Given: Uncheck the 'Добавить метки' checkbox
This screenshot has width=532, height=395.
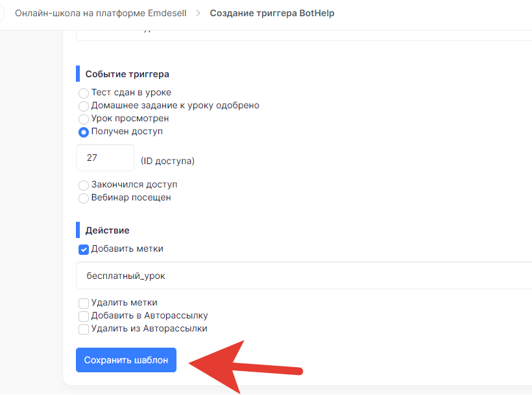Looking at the screenshot, I should tap(84, 250).
